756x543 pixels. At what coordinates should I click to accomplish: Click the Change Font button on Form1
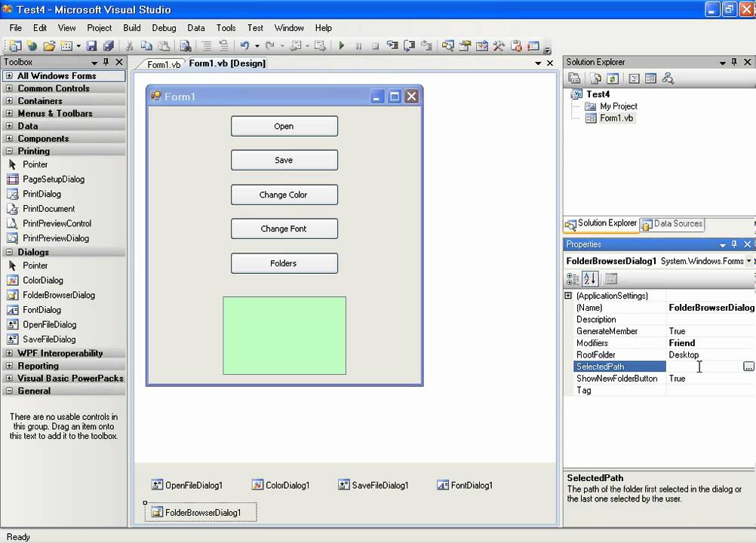tap(284, 229)
